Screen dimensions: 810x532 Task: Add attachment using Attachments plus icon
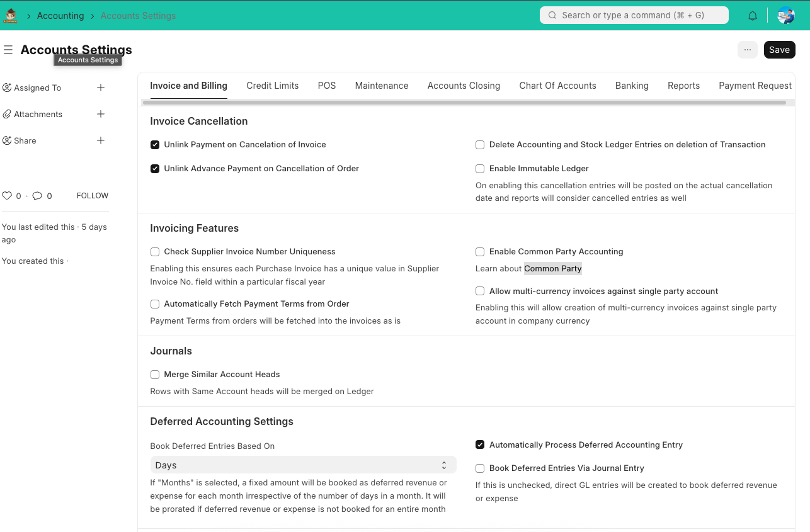pos(101,114)
